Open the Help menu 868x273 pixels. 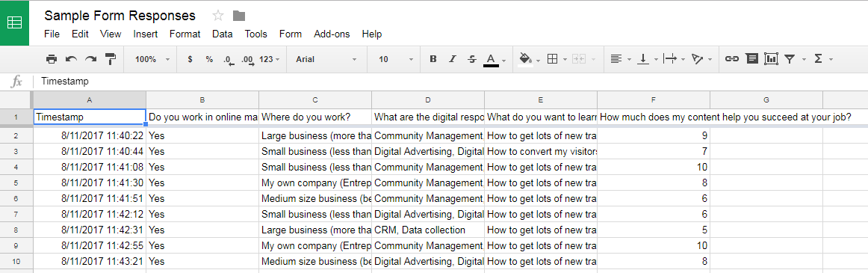coord(372,34)
